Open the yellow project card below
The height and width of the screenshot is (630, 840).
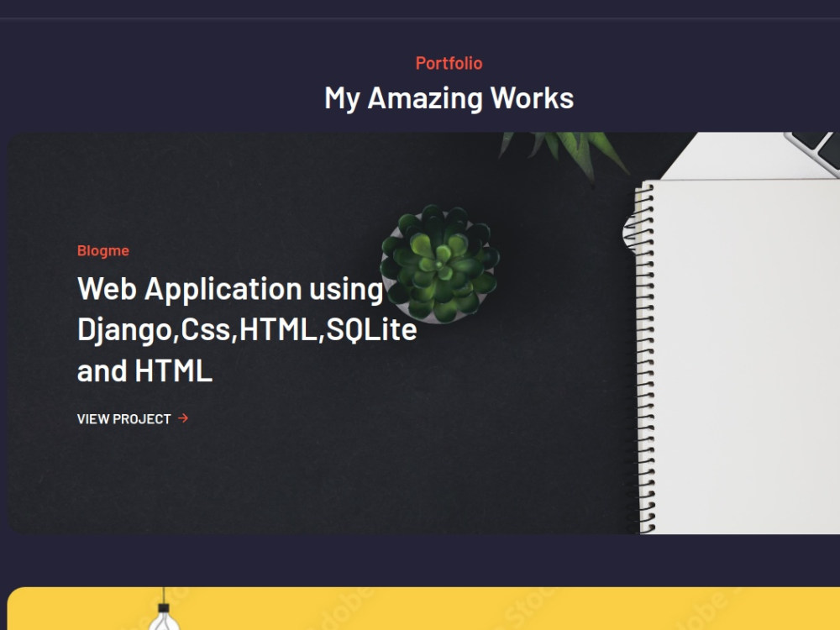click(x=423, y=608)
